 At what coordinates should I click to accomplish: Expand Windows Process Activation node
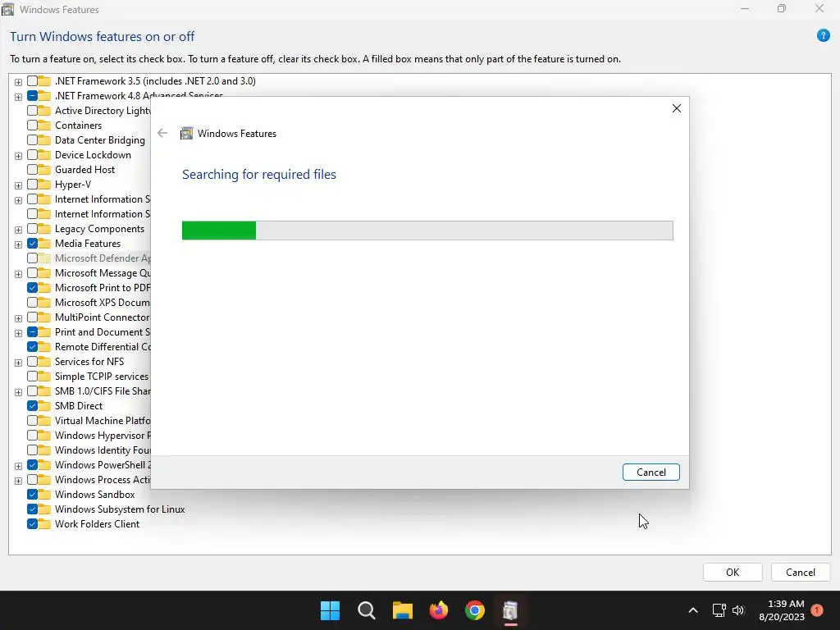point(18,481)
